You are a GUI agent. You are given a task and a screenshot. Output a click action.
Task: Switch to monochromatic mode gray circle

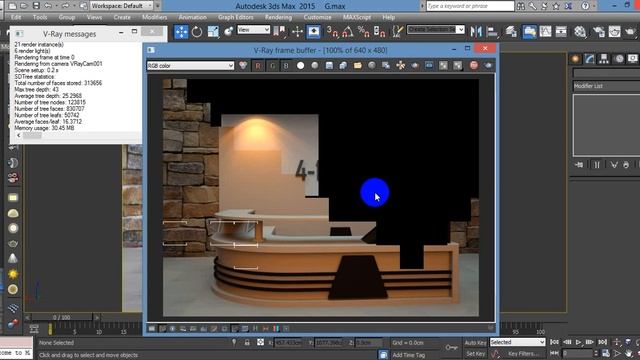point(315,65)
